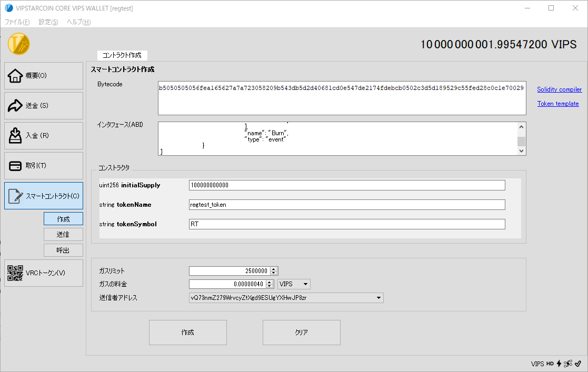Image resolution: width=588 pixels, height=372 pixels.
Task: Click the クリア clear button
Action: tap(302, 332)
